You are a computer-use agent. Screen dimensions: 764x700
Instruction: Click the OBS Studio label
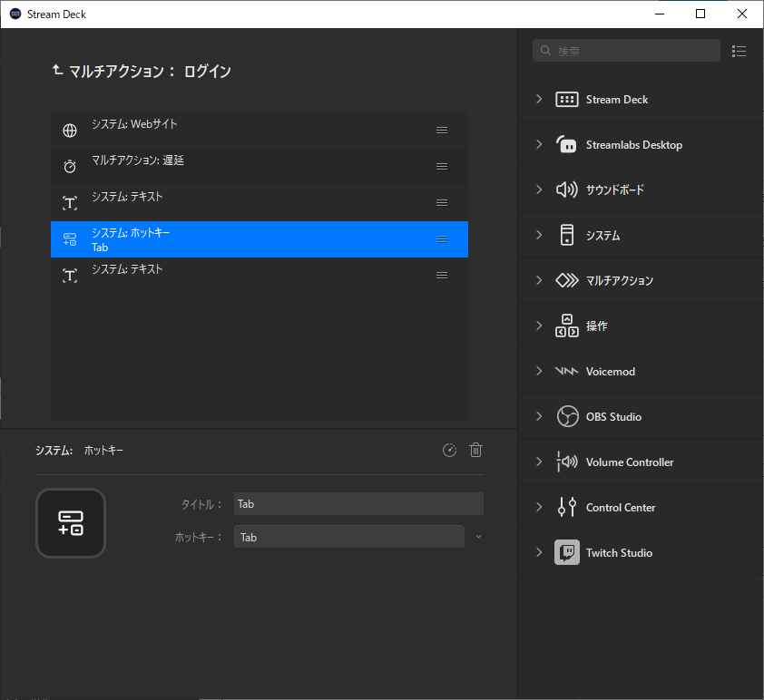click(613, 417)
